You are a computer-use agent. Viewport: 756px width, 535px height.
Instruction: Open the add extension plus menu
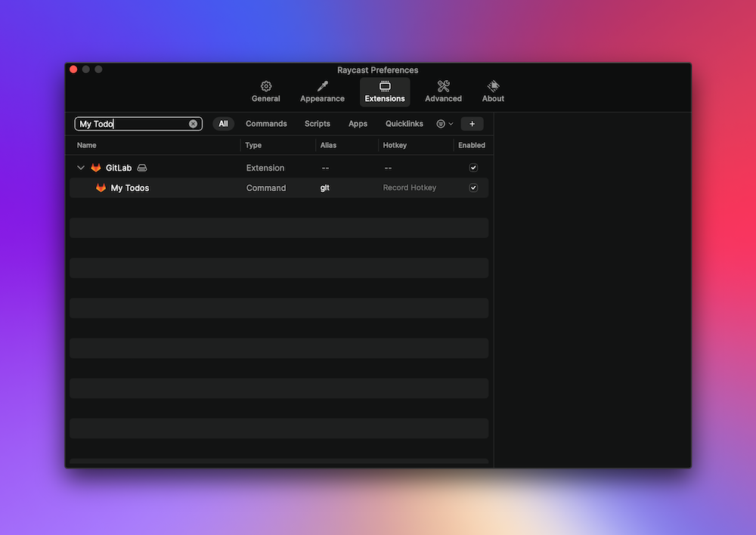coord(472,123)
